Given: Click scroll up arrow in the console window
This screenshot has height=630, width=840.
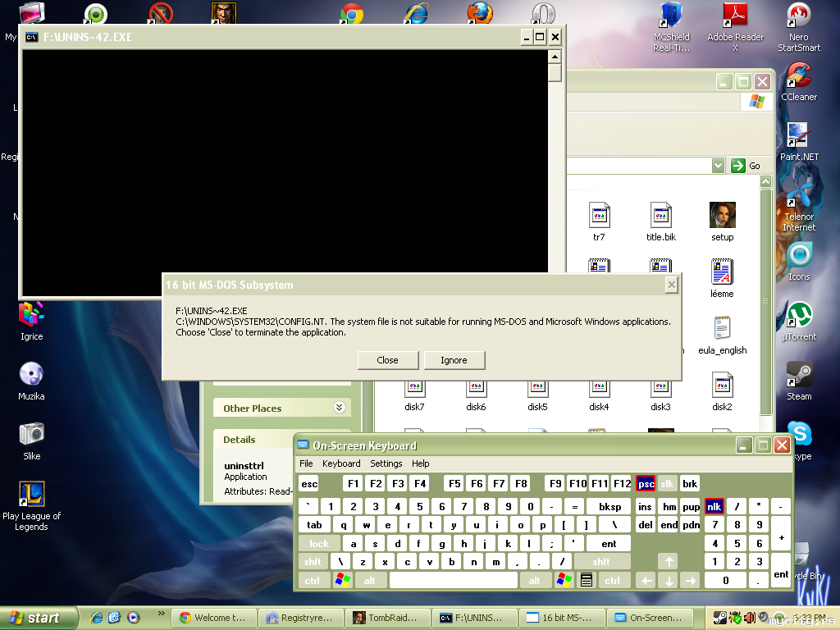Looking at the screenshot, I should (555, 57).
